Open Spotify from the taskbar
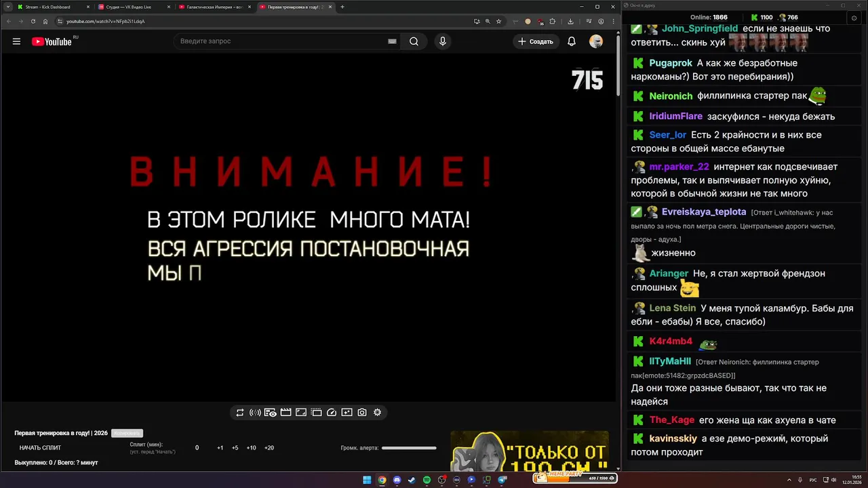This screenshot has width=868, height=488. click(427, 480)
